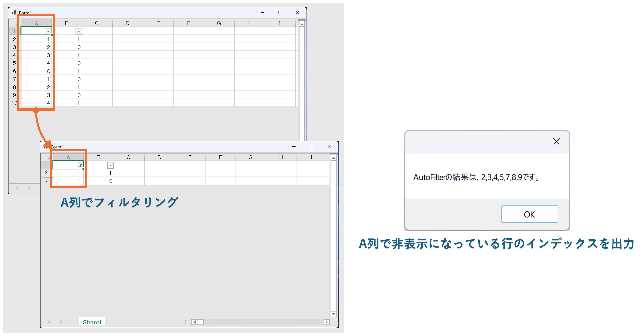Select row 3 header in the back window

pyautogui.click(x=14, y=47)
